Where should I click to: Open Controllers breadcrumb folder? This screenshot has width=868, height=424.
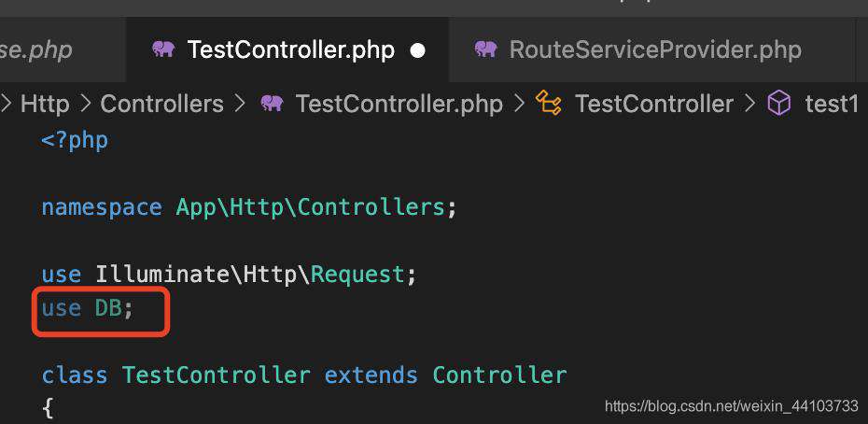(161, 104)
